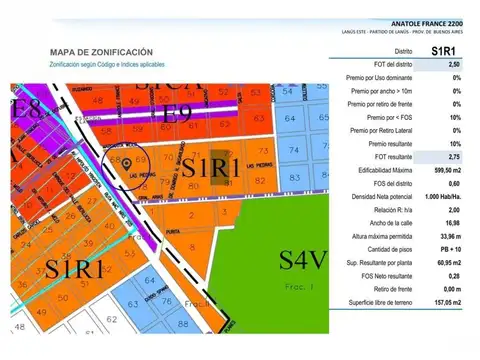
Task: Select the 0% in Premio por Retiro Lateral row
Action: point(457,130)
